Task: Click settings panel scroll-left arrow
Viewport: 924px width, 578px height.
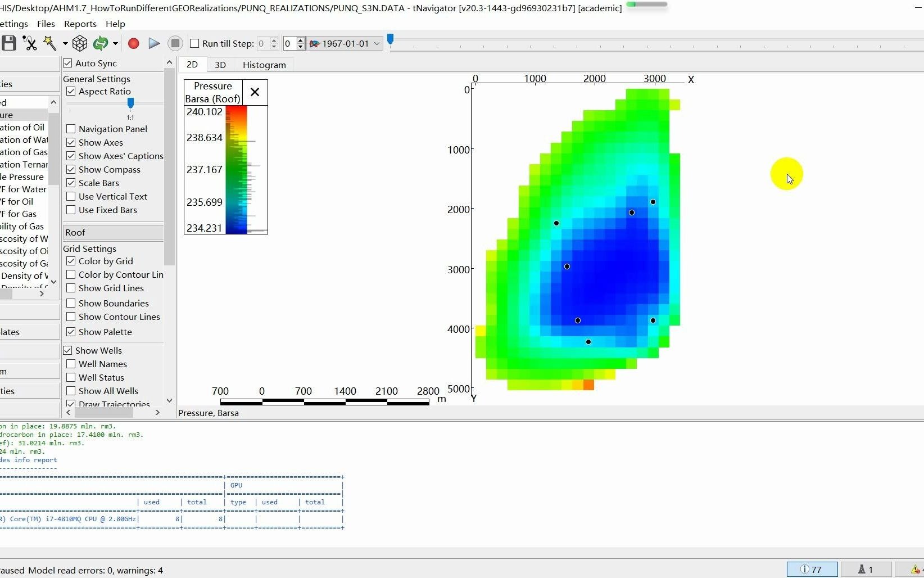Action: pos(69,412)
